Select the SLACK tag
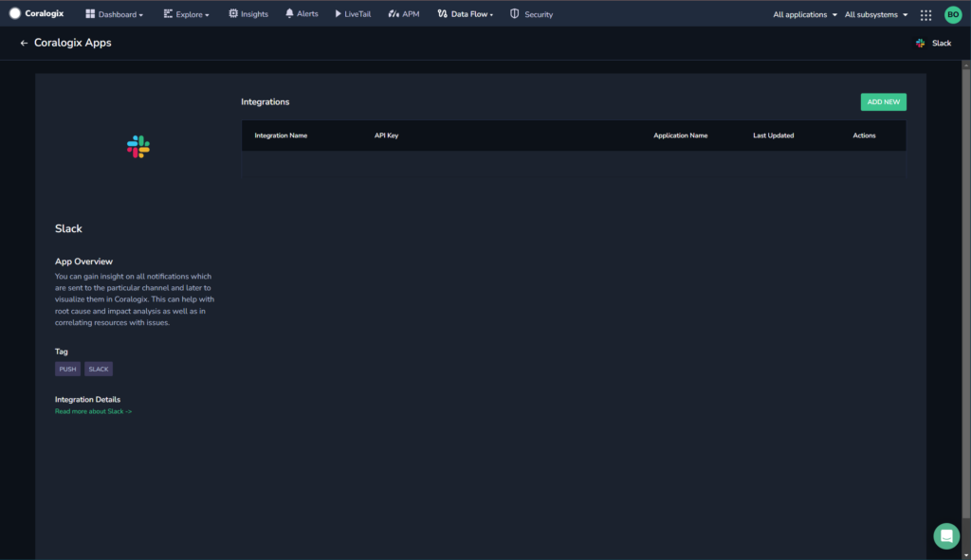The width and height of the screenshot is (971, 560). [99, 369]
